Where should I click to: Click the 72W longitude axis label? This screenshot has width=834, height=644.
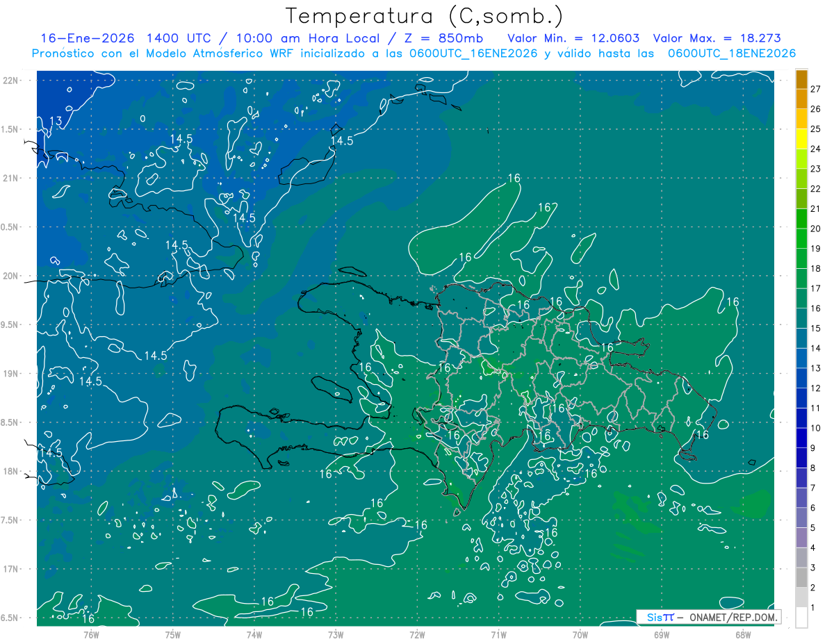click(417, 635)
